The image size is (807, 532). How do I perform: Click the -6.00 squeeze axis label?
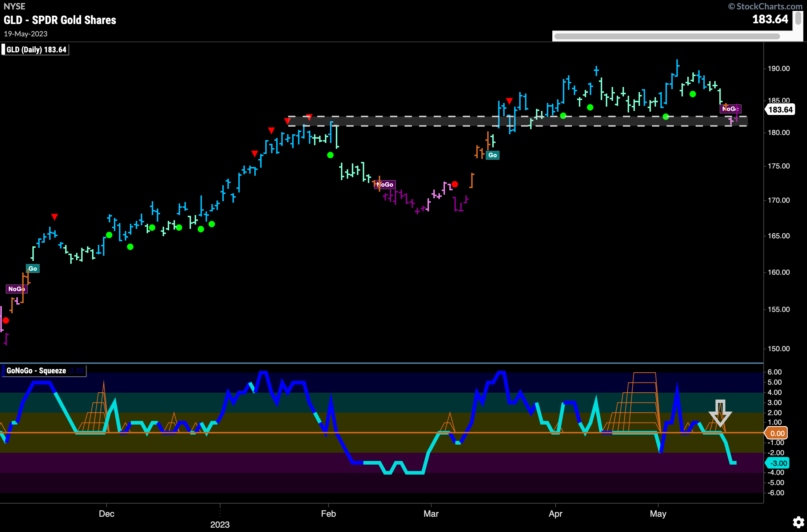coord(776,493)
